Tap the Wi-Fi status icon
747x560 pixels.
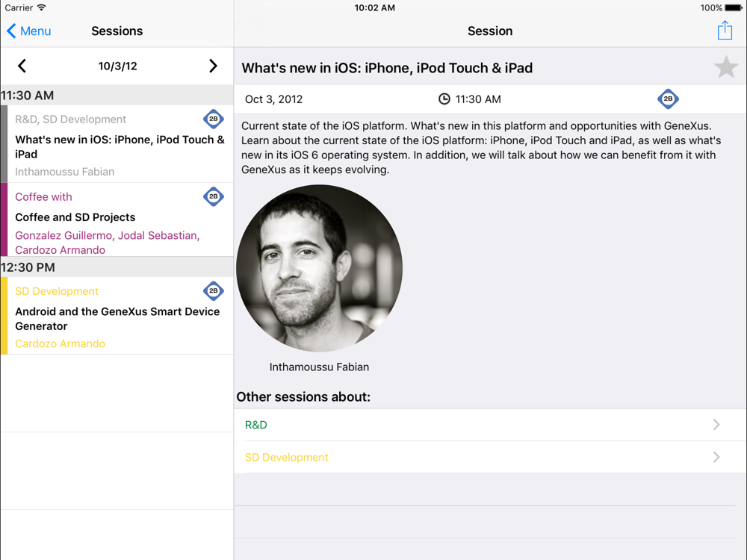click(x=41, y=7)
